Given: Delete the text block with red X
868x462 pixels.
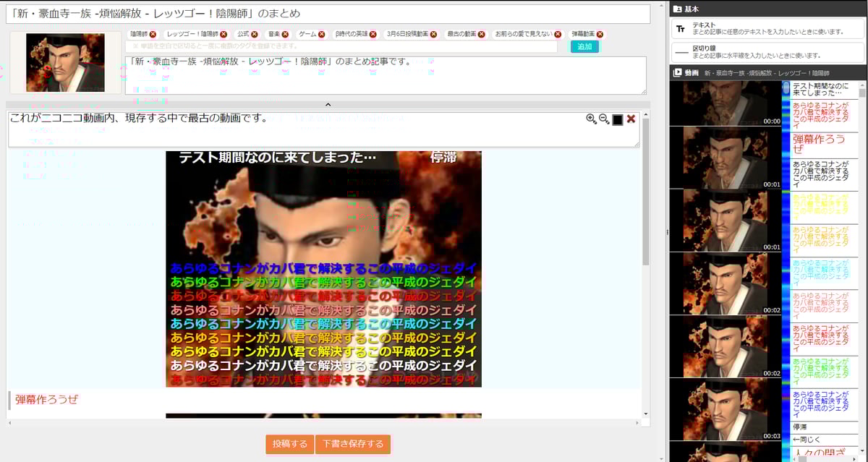Looking at the screenshot, I should (631, 119).
